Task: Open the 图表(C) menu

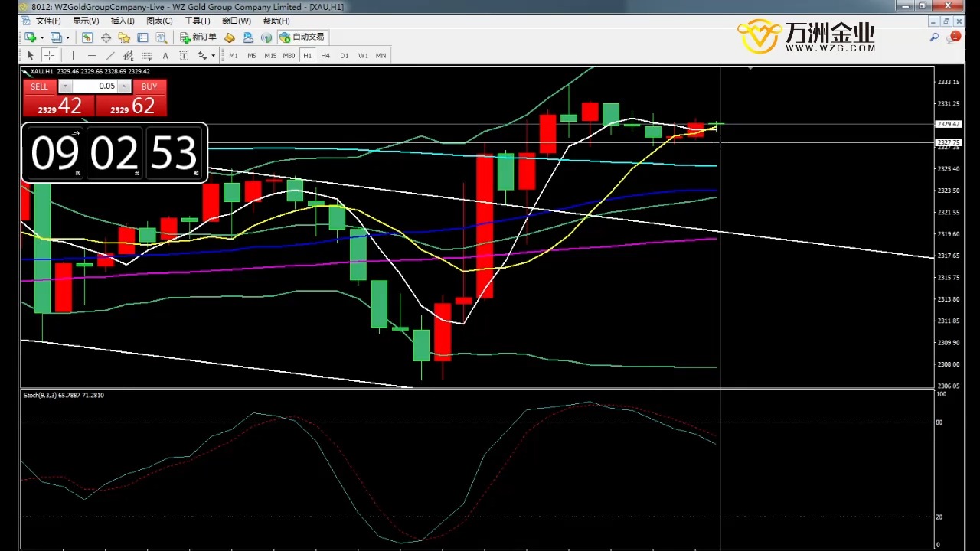Action: click(159, 21)
